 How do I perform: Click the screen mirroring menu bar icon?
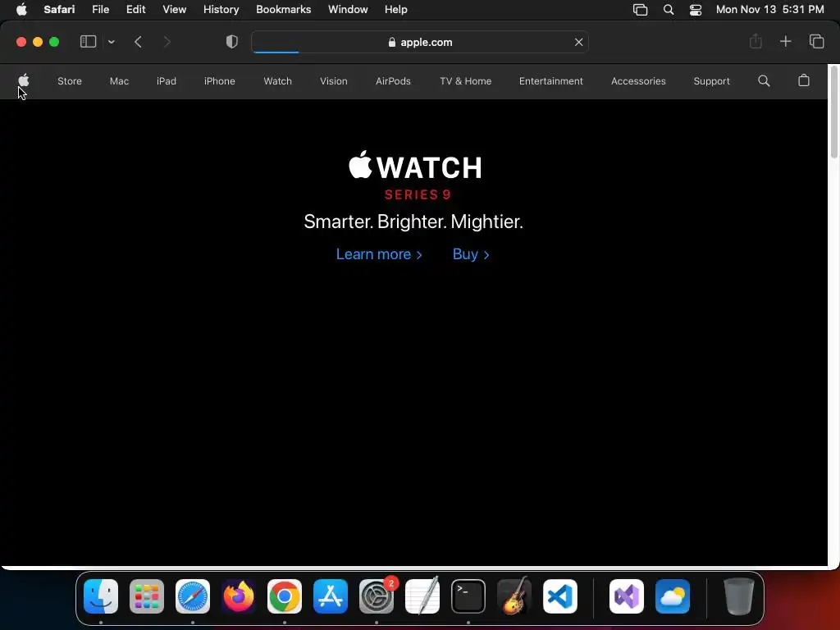(x=640, y=10)
